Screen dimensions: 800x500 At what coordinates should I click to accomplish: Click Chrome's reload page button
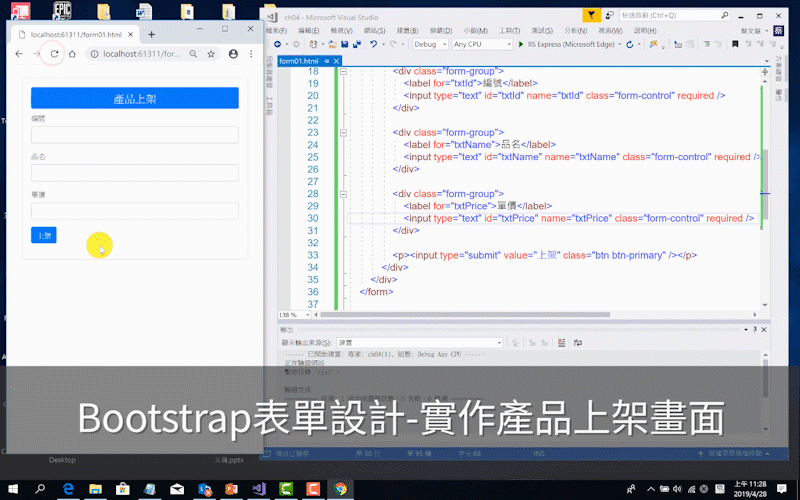click(54, 54)
